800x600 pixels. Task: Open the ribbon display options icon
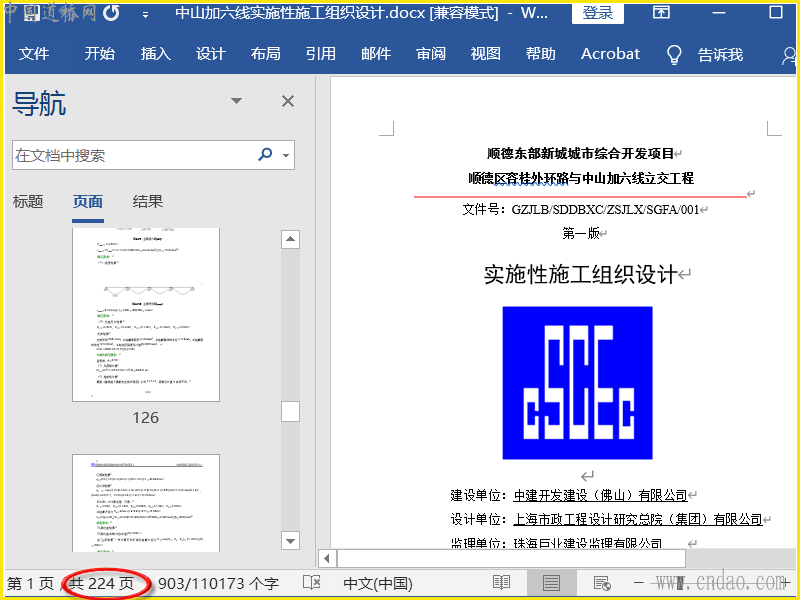[x=661, y=12]
